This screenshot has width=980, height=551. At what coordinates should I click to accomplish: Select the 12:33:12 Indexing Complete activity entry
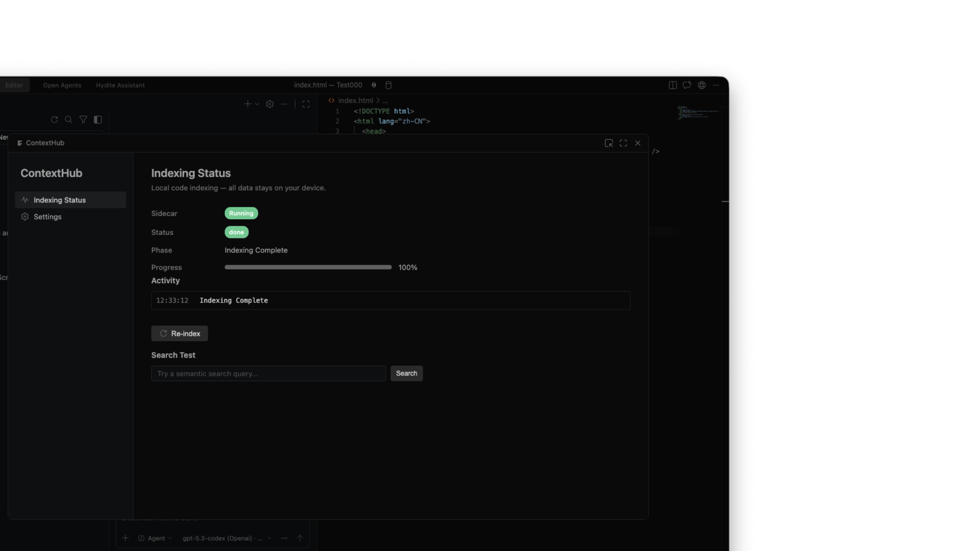point(391,300)
